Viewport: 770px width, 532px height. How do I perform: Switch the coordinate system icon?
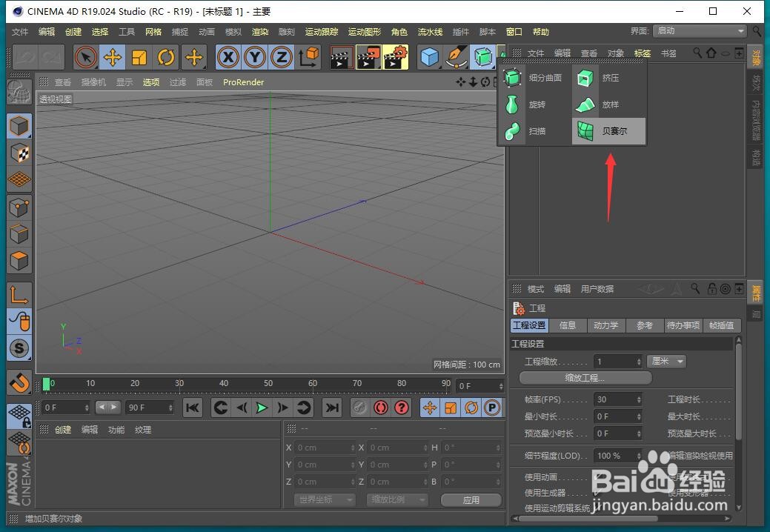pos(309,57)
